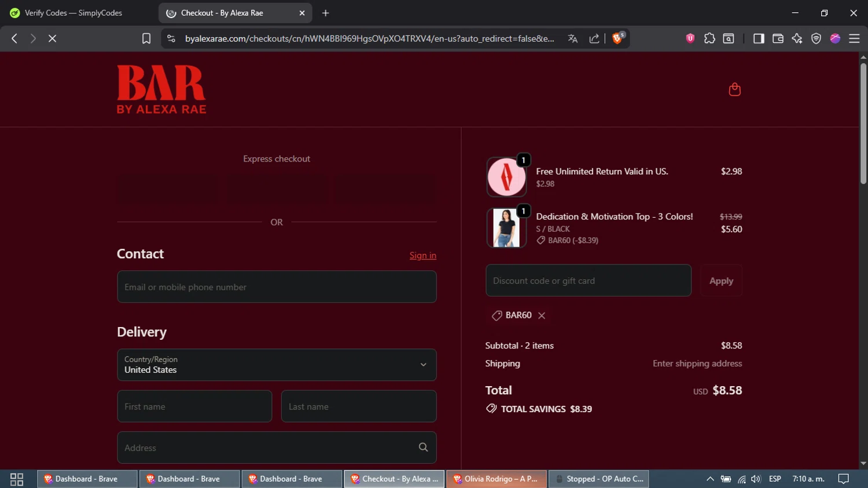Click the ESP language indicator
The image size is (868, 488).
pos(775,479)
